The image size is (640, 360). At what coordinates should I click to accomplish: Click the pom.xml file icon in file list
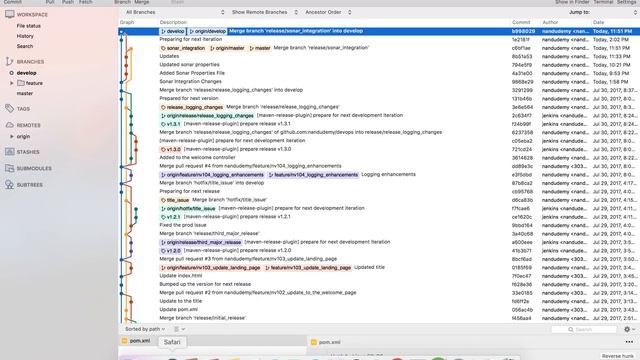[124, 340]
